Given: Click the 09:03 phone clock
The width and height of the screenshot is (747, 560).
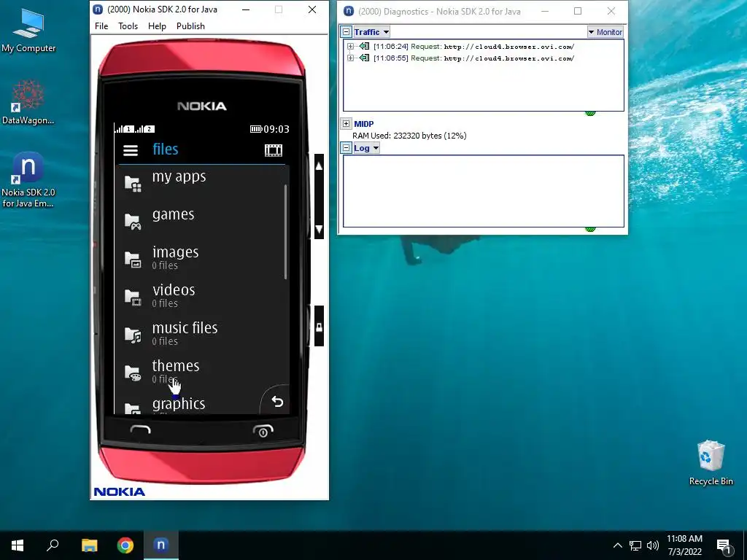Looking at the screenshot, I should (x=276, y=129).
